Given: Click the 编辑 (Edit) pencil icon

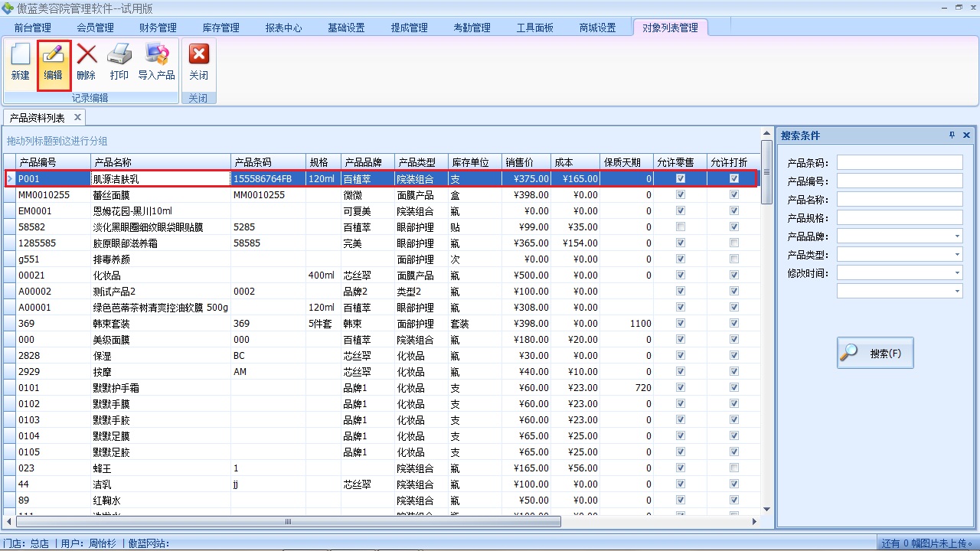Looking at the screenshot, I should [x=54, y=61].
